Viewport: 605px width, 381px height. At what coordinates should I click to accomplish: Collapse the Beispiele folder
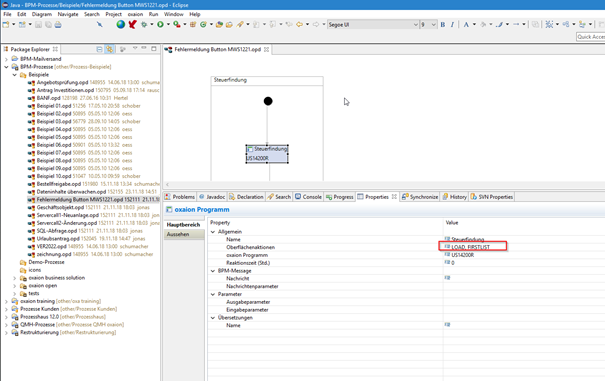point(15,75)
